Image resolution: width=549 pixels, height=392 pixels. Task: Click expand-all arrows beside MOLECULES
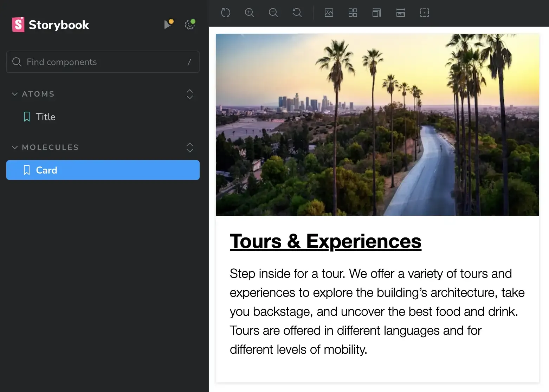(x=189, y=148)
